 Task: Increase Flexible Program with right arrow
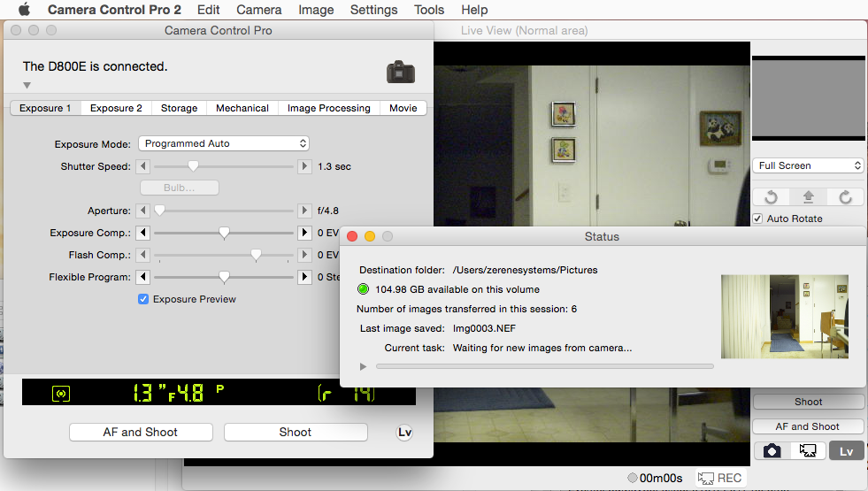click(303, 277)
